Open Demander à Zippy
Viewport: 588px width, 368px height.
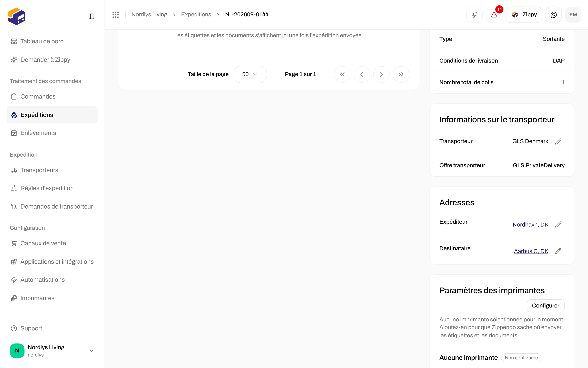coord(52,60)
